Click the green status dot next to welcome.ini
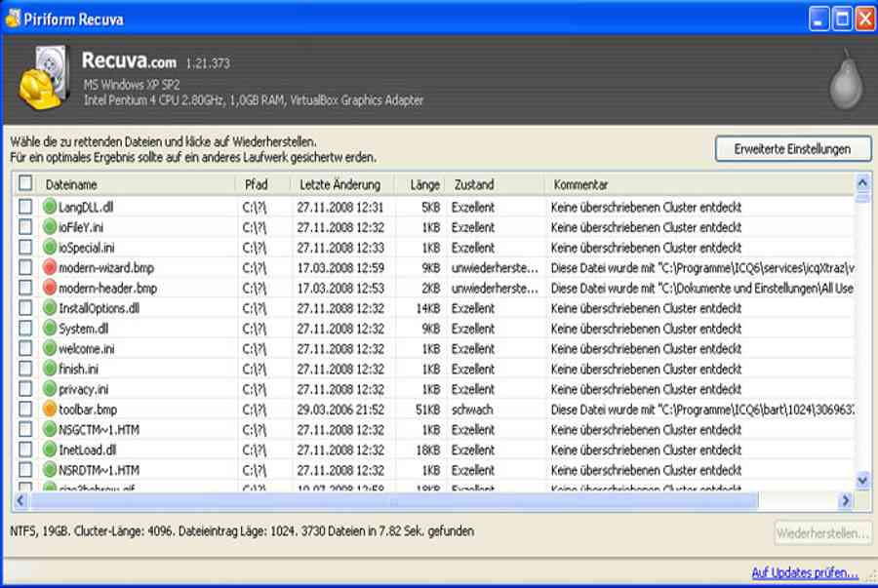The image size is (878, 588). 50,348
